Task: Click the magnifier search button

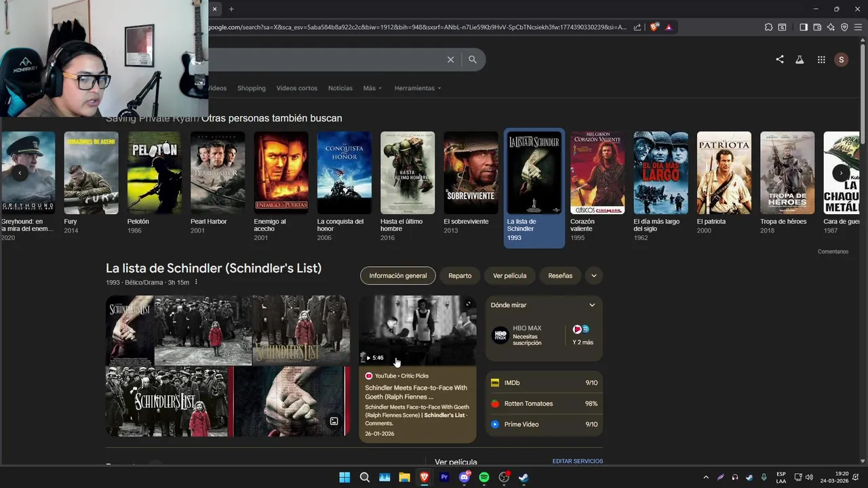Action: 473,60
